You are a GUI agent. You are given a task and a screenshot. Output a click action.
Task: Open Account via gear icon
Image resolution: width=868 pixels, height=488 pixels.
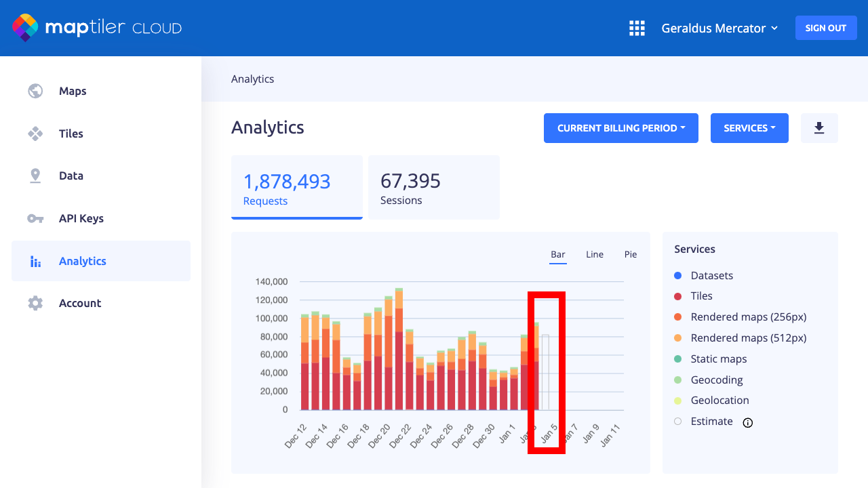[35, 303]
